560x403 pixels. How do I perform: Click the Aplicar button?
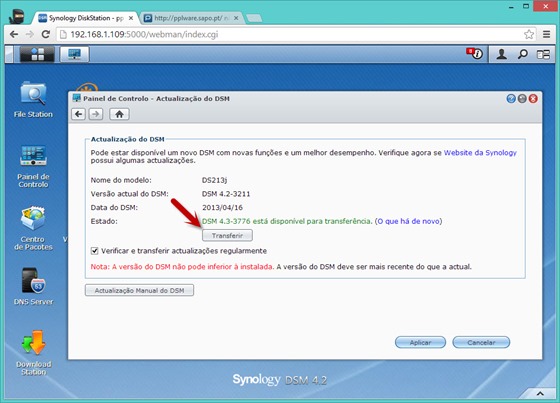420,342
